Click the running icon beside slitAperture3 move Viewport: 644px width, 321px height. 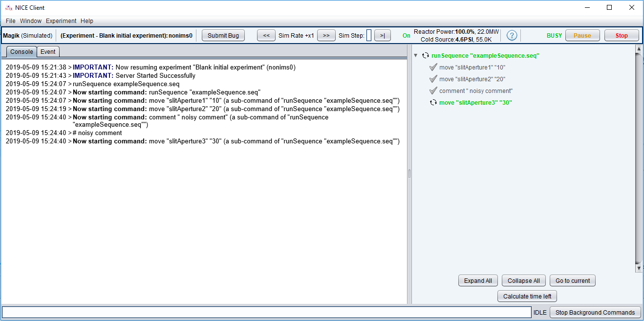coord(433,103)
